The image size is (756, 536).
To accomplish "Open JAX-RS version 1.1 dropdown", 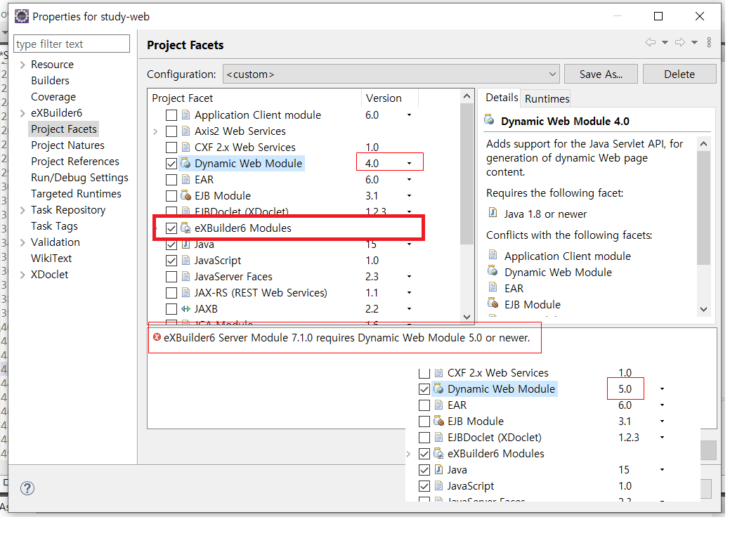I will [x=410, y=293].
